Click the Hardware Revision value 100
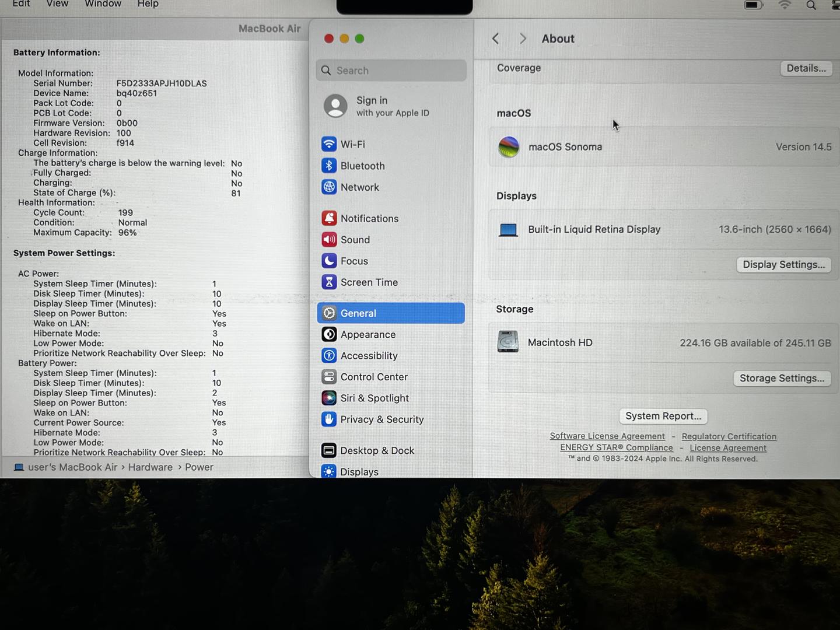Viewport: 840px width, 630px height. 124,133
